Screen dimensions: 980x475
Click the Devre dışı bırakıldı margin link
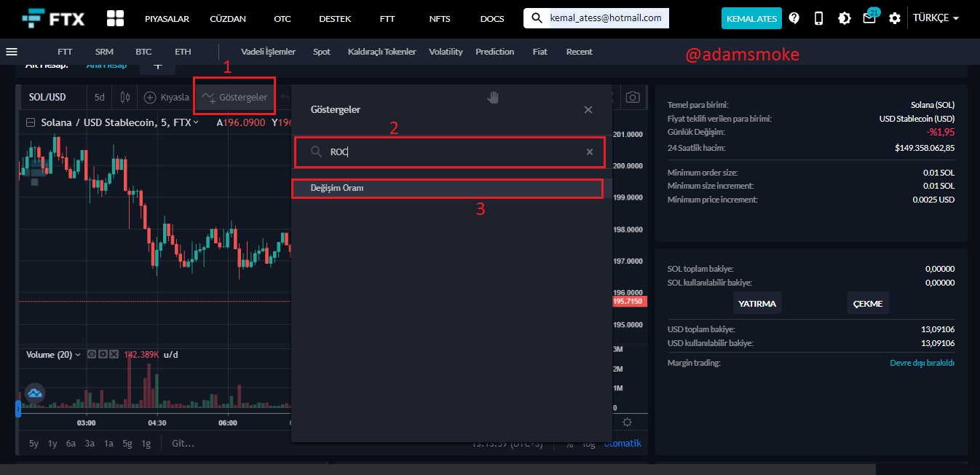[922, 363]
